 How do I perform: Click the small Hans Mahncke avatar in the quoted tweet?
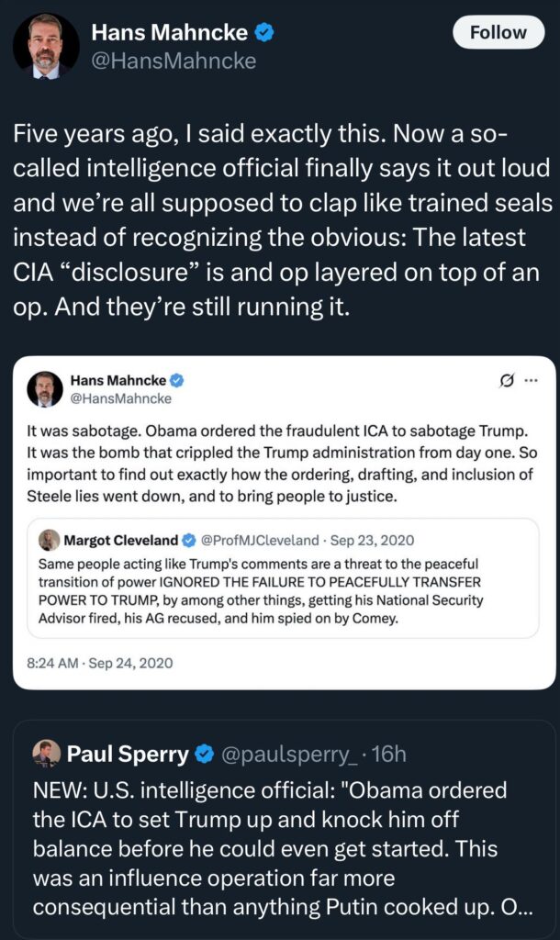tap(45, 389)
